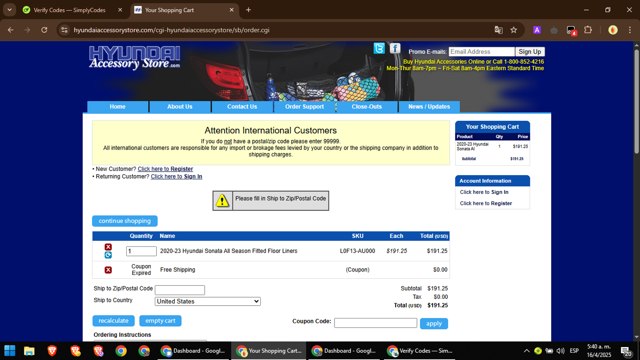This screenshot has width=640, height=360.
Task: Close the Verify Codes tab
Action: (120, 10)
